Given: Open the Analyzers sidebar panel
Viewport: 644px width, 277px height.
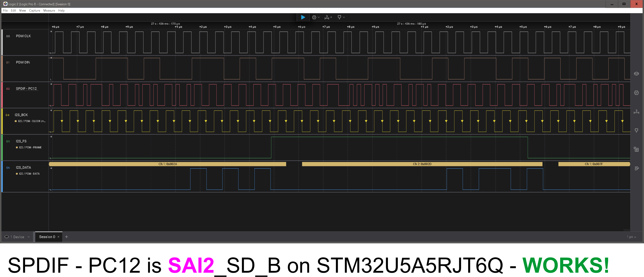Looking at the screenshot, I should 636,93.
